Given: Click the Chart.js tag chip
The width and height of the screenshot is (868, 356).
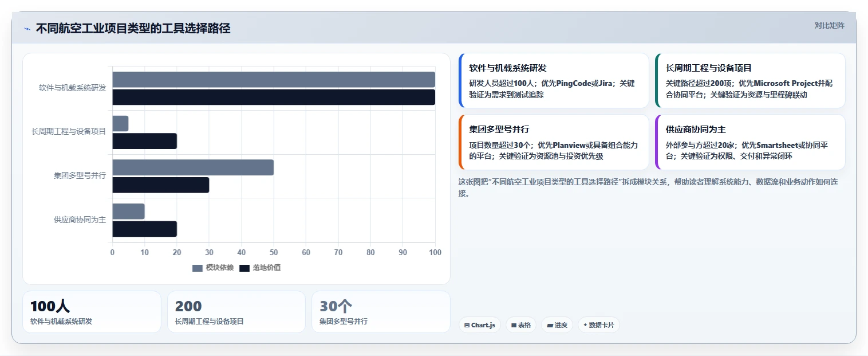Looking at the screenshot, I should coord(480,325).
